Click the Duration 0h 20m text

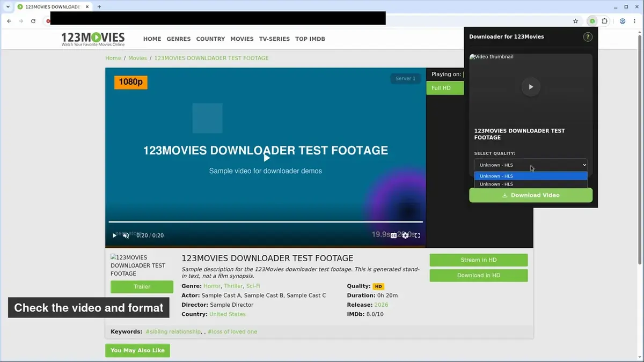tap(372, 295)
